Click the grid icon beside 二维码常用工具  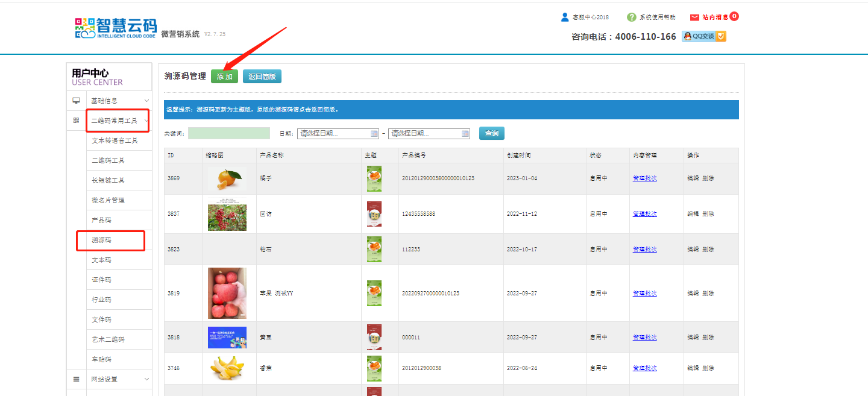tap(76, 121)
